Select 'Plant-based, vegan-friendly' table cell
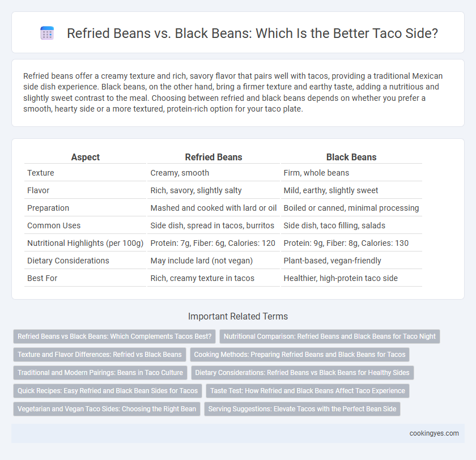The width and height of the screenshot is (476, 460). (x=332, y=261)
